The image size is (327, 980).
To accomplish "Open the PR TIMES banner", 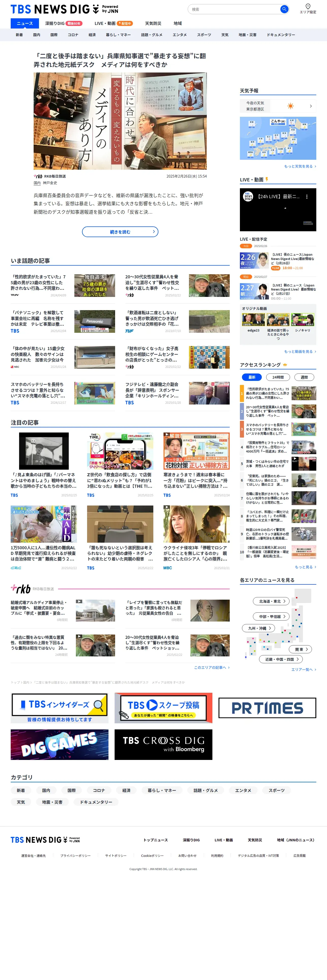I will pyautogui.click(x=267, y=708).
